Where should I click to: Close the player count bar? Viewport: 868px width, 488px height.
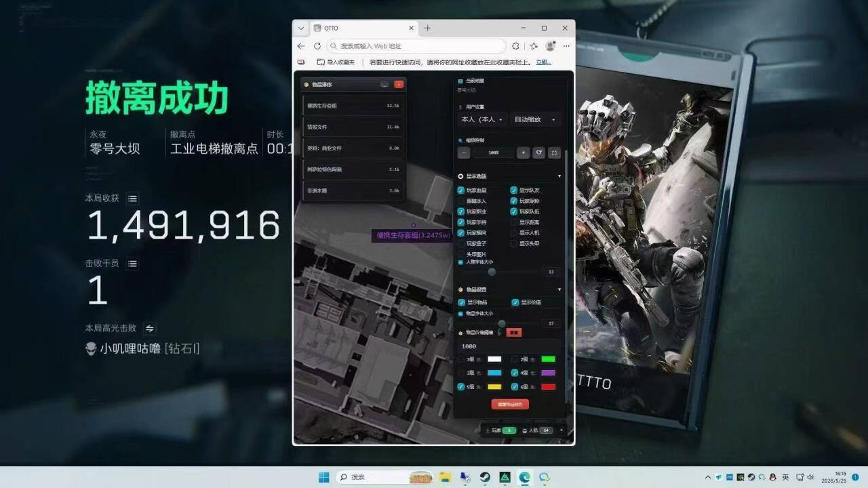561,430
